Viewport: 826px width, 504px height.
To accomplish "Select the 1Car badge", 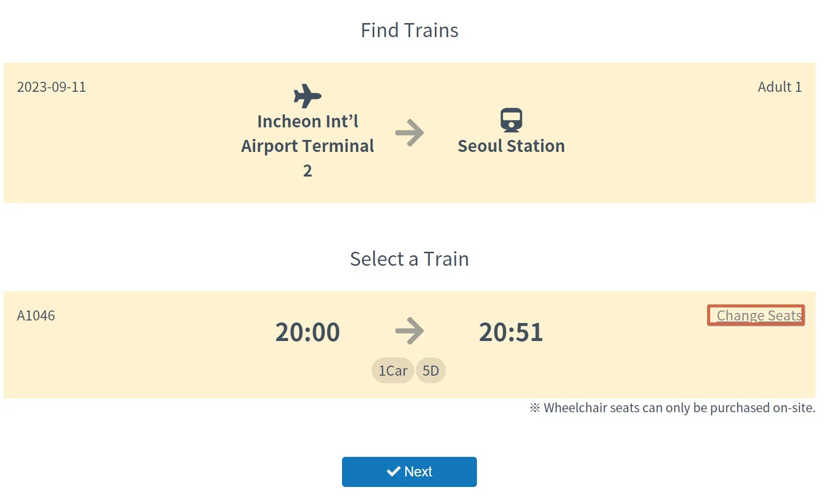I will click(393, 371).
